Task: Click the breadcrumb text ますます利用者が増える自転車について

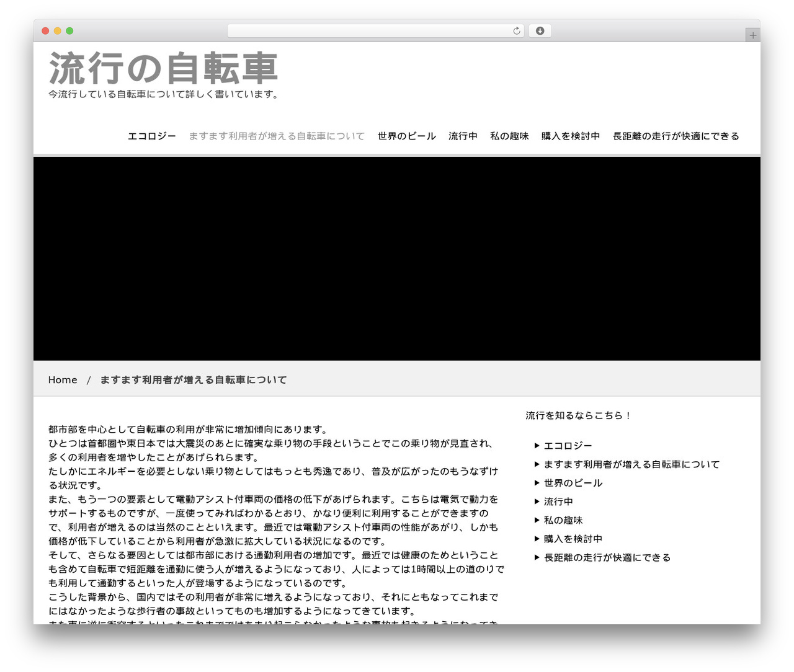Action: (x=194, y=380)
